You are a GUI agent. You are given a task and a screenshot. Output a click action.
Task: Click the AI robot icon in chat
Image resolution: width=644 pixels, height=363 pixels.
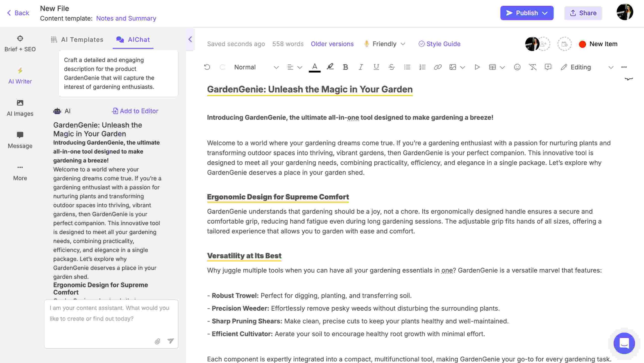pyautogui.click(x=57, y=111)
